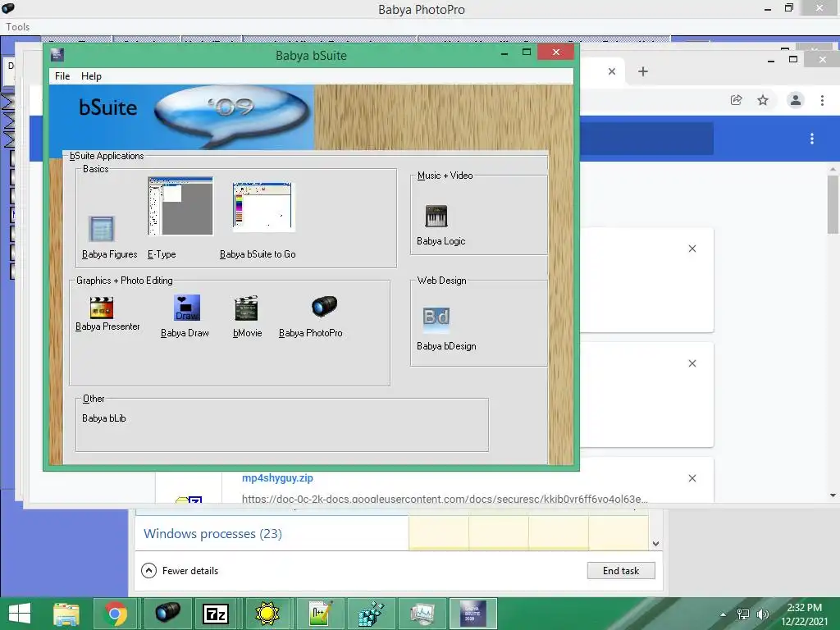
Task: Switch to Babya PhotoPro taskbar icon
Action: point(167,614)
